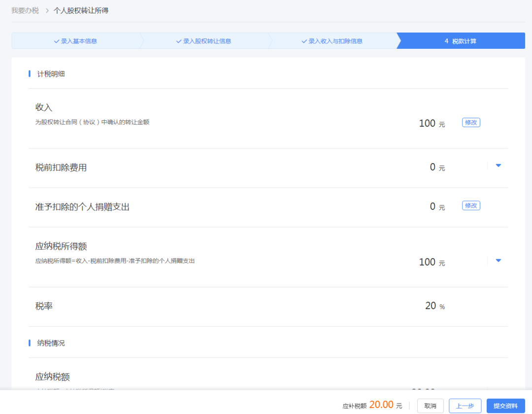Click the checkmark icon before 录入收入与扣除信息
The width and height of the screenshot is (532, 414).
coord(304,41)
